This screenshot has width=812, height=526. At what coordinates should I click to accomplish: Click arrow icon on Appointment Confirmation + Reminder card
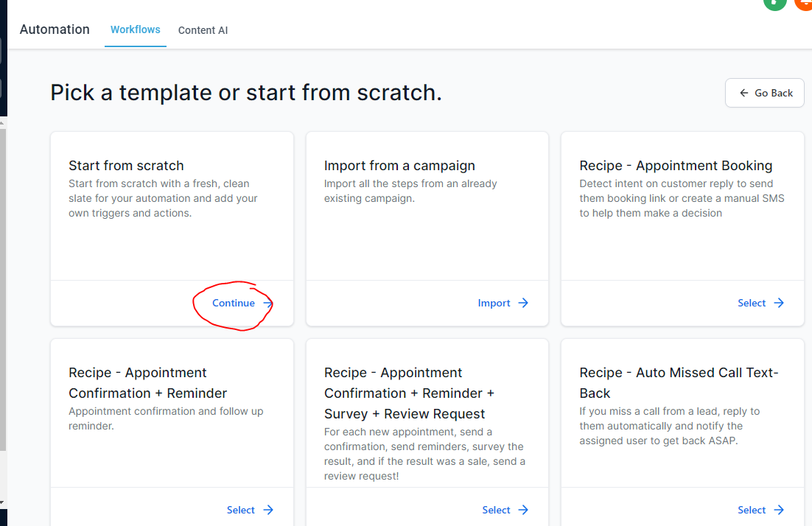click(268, 510)
